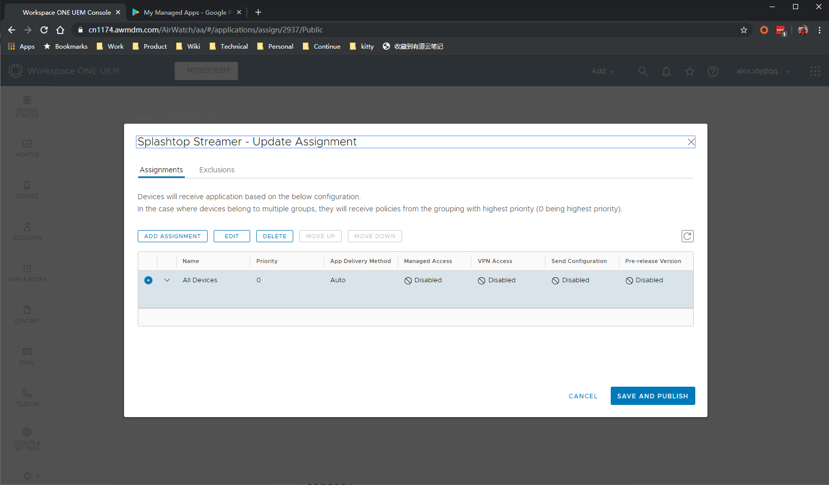Open the globe-icon bookmark
829x485 pixels.
(413, 47)
